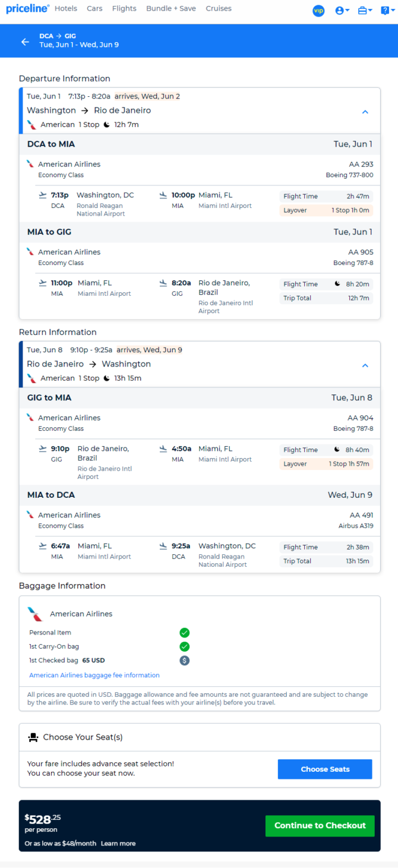Open the account profile icon menu
The image size is (398, 868).
click(342, 11)
